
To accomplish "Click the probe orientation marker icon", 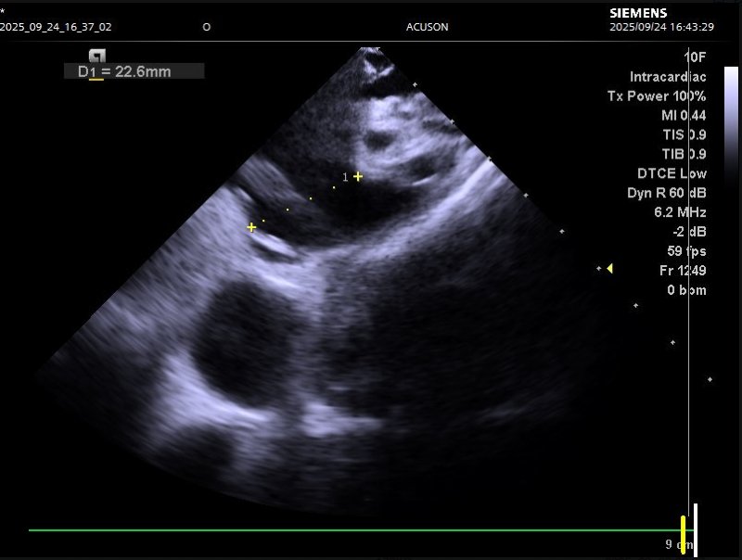I will 96,56.
